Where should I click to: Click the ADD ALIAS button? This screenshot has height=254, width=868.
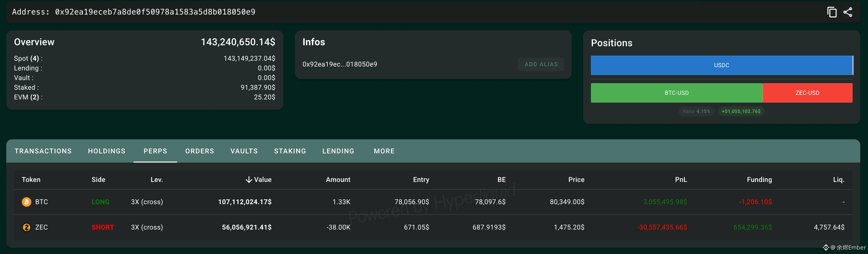click(541, 64)
